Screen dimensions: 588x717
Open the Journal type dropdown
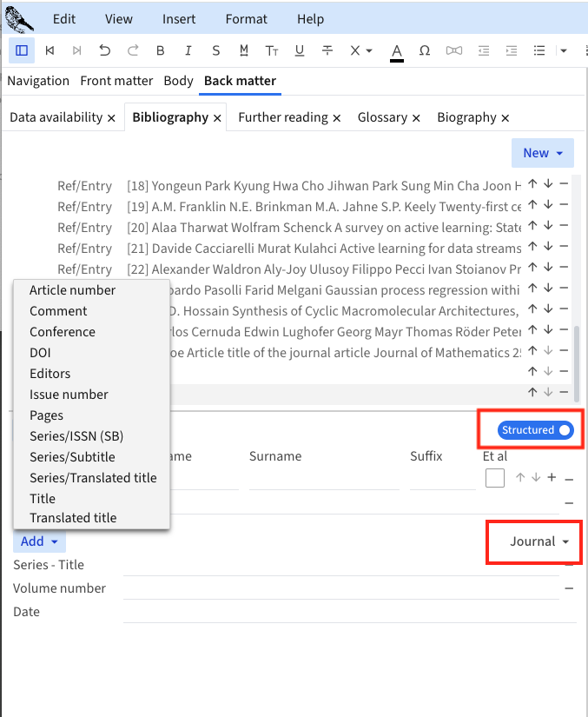(539, 541)
